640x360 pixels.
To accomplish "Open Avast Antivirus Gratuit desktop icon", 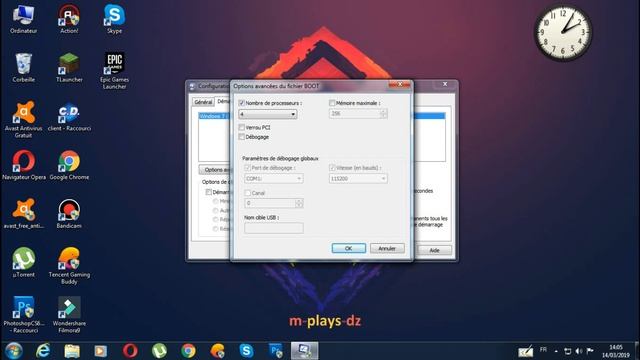I will (x=23, y=120).
